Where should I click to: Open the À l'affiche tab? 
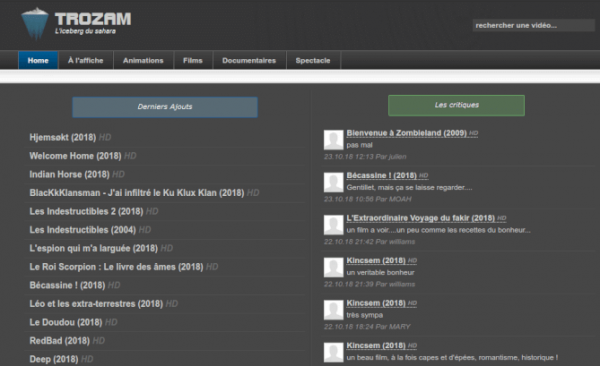(86, 60)
